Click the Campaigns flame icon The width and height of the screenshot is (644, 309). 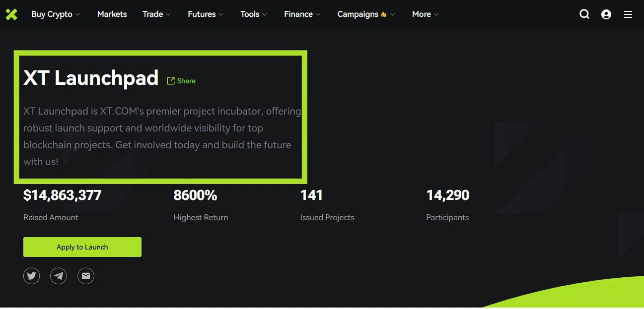(x=384, y=14)
